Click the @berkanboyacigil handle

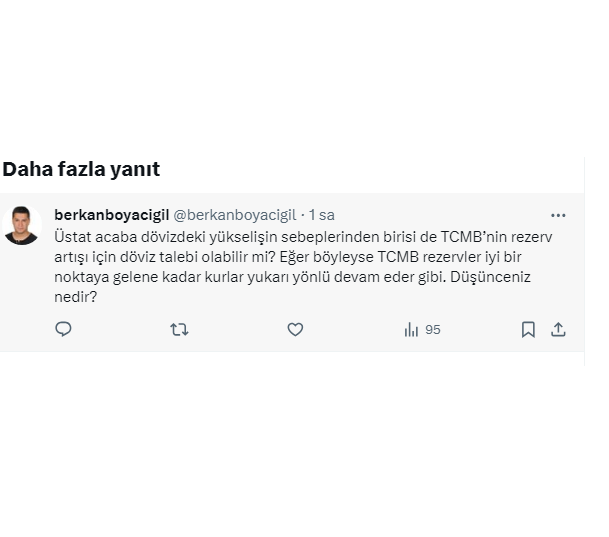click(x=235, y=215)
